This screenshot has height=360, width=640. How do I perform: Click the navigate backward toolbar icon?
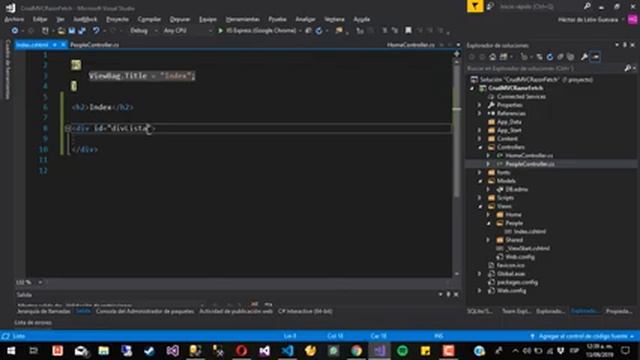15,31
